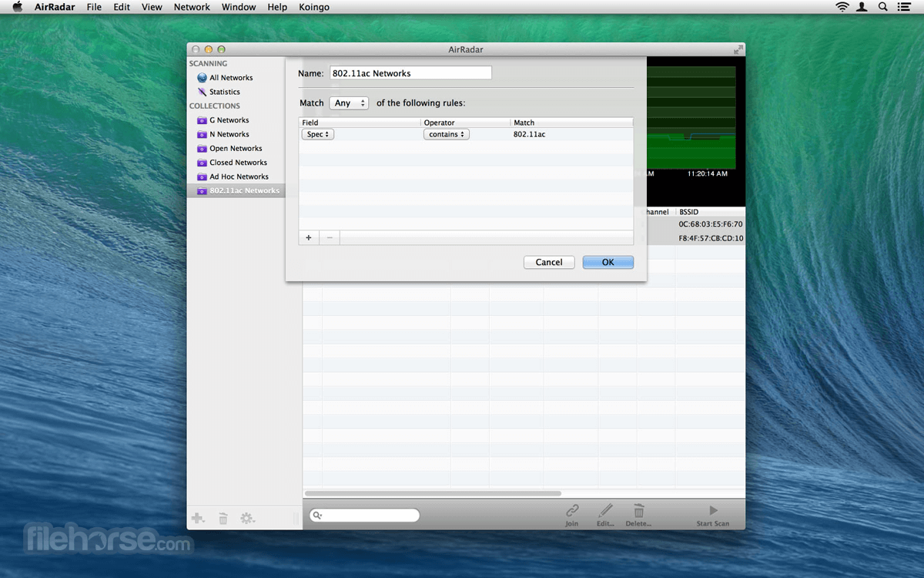Click the BSSID column header
Viewport: 924px width, 578px height.
tap(710, 212)
